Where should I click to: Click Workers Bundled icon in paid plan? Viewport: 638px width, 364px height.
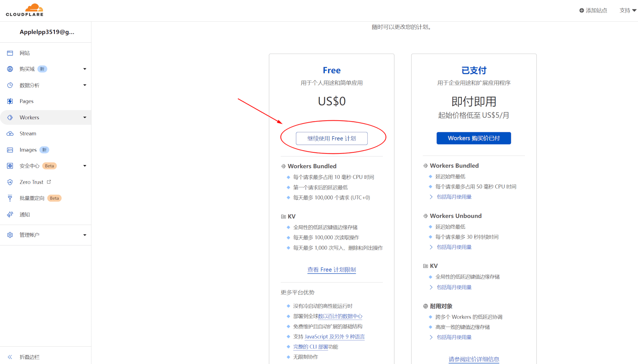click(426, 166)
